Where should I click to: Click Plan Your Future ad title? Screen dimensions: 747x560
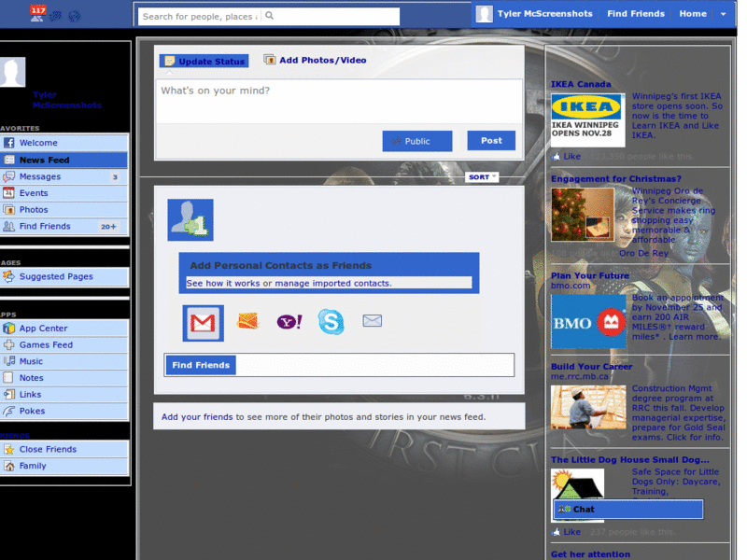point(590,275)
